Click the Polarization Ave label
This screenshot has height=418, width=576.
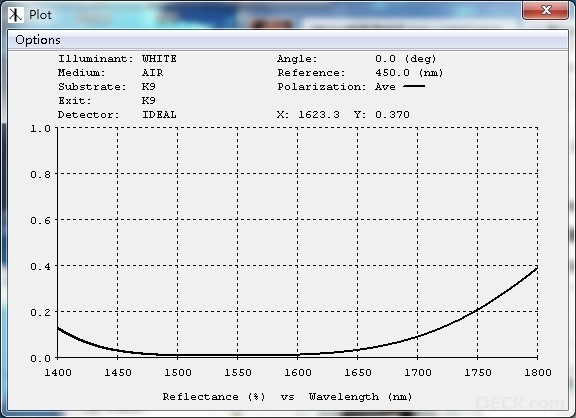[385, 87]
